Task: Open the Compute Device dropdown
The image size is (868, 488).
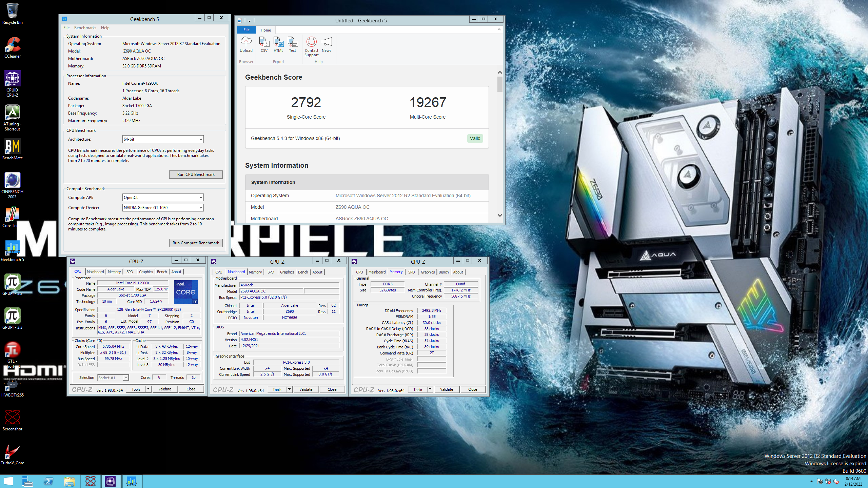Action: pos(163,208)
